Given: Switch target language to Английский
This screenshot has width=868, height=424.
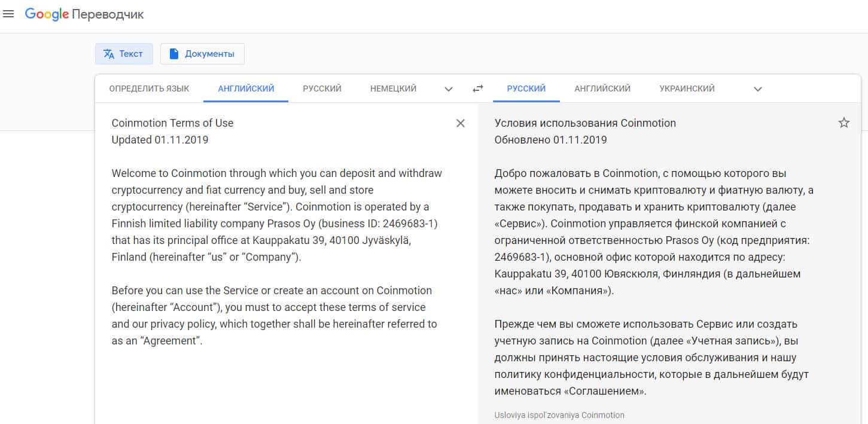Looking at the screenshot, I should (602, 89).
